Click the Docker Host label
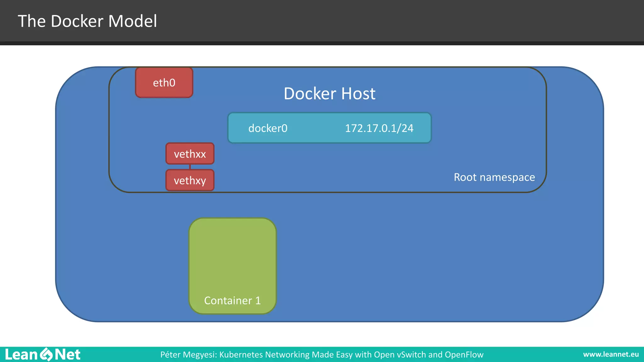This screenshot has height=362, width=644. (x=330, y=94)
